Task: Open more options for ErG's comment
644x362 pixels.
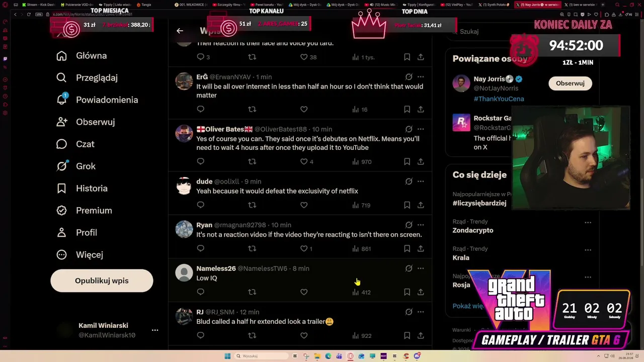Action: (x=421, y=77)
